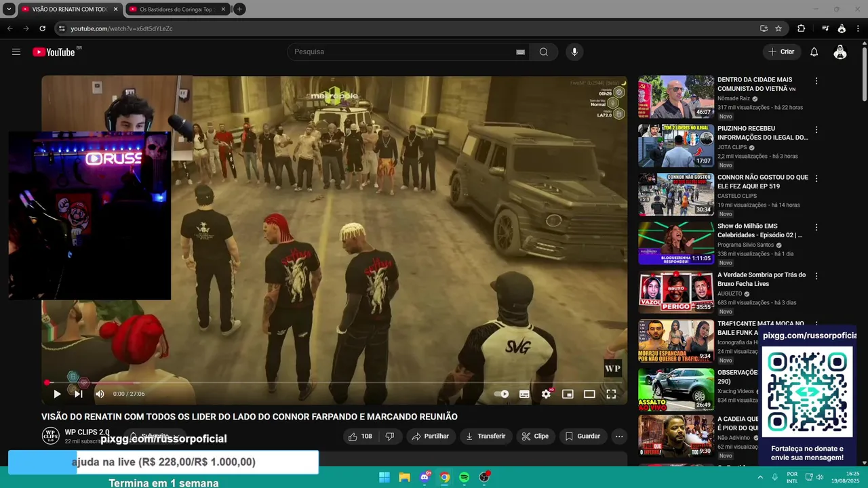Skip to the next video
Image resolution: width=868 pixels, height=488 pixels.
pos(79,394)
